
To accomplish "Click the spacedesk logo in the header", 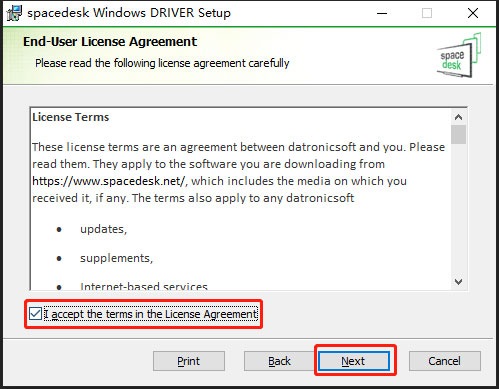I will (459, 56).
